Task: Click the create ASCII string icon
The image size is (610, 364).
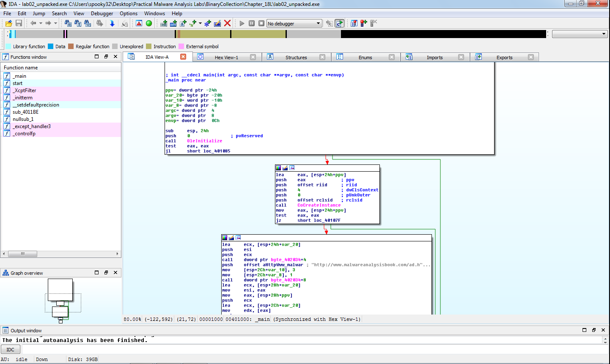Action: pos(183,23)
